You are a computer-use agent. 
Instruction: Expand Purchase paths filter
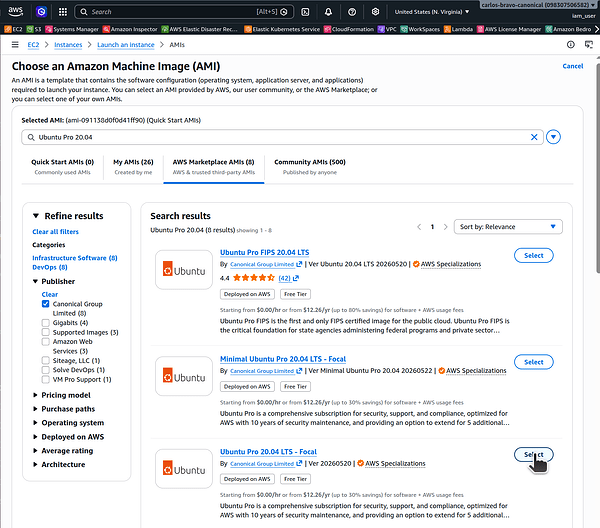(x=35, y=409)
